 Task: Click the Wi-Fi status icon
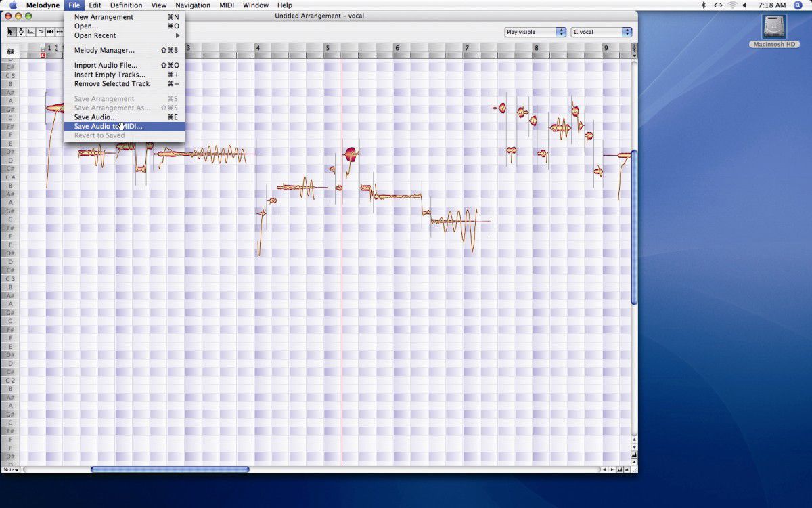[x=732, y=5]
